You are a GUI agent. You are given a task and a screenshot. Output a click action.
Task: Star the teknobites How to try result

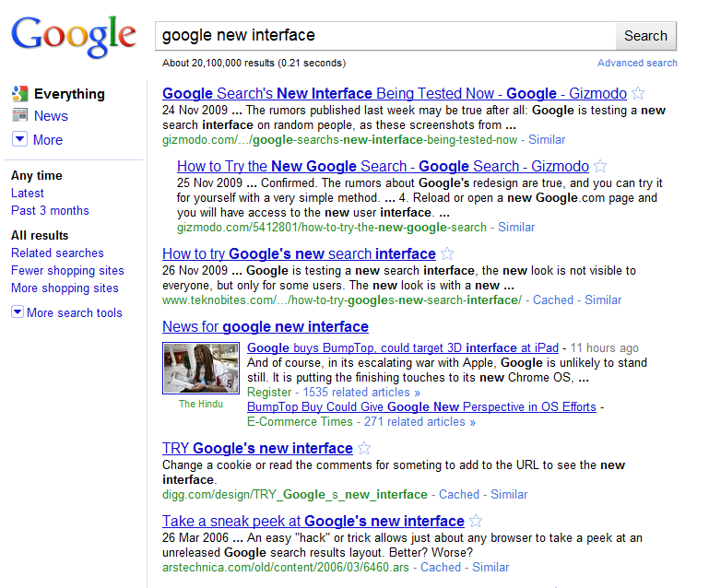click(x=447, y=254)
